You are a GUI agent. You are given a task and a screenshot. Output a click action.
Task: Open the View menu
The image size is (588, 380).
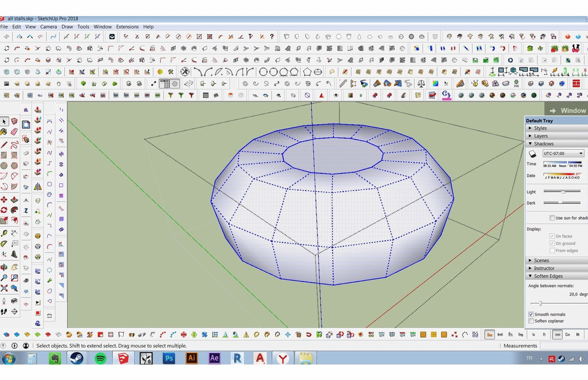point(30,27)
